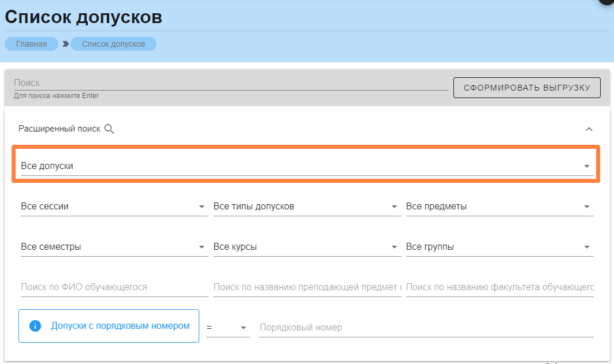Click the Порядковый номер input field

426,328
